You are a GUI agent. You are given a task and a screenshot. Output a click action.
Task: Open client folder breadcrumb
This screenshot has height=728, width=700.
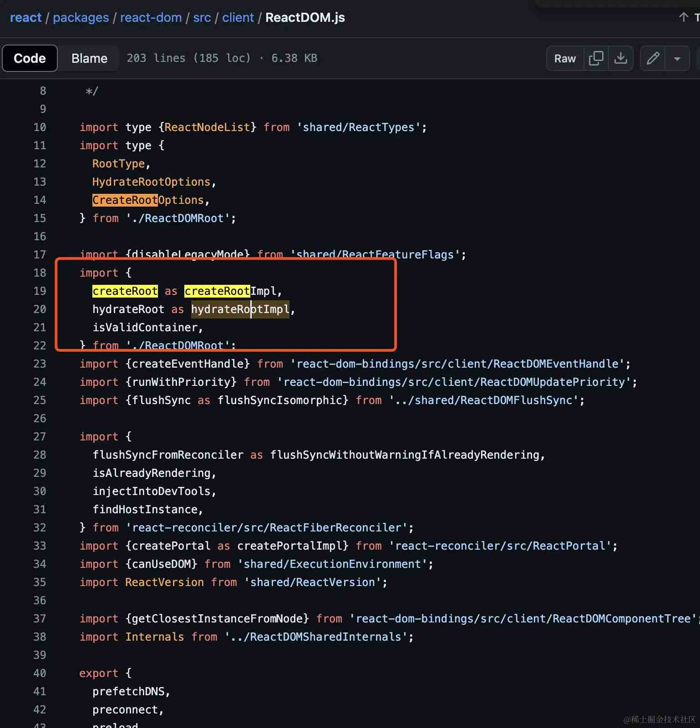[238, 17]
